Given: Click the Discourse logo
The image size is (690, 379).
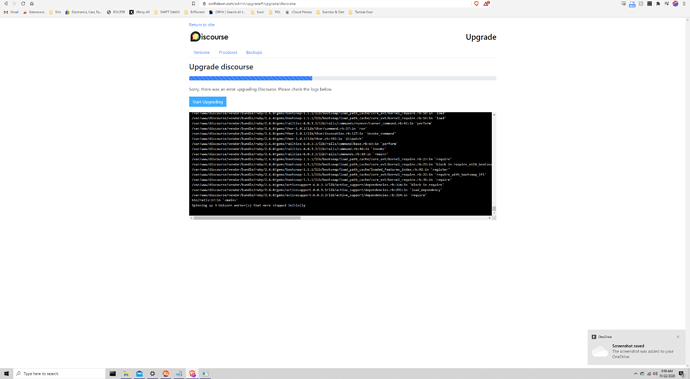Looking at the screenshot, I should [209, 37].
